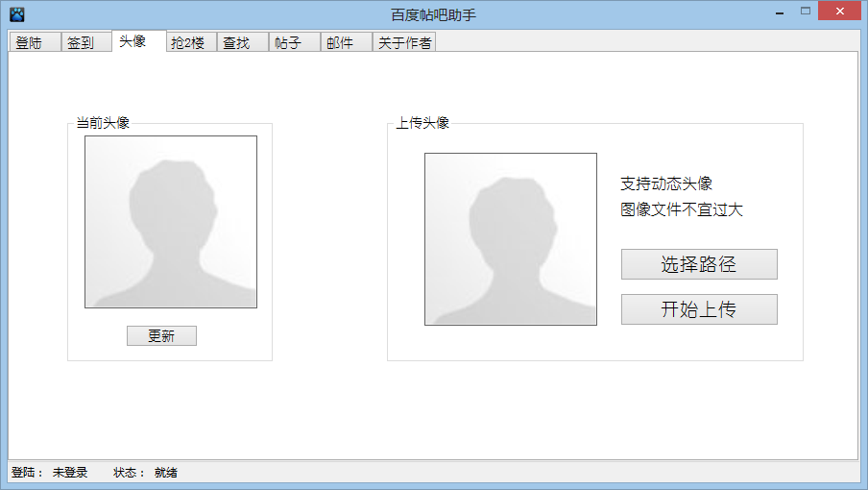Click the Baidu paw app icon in title bar
This screenshot has width=868, height=490.
pos(17,13)
